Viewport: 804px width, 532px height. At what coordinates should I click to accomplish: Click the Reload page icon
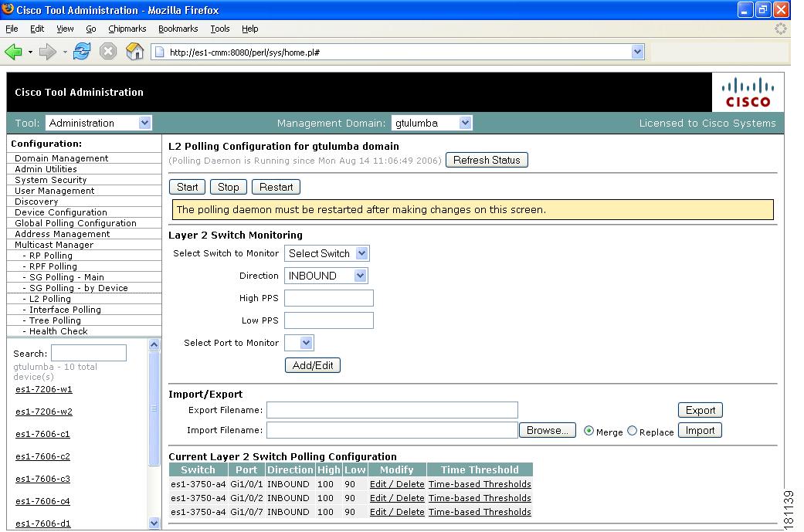point(82,52)
